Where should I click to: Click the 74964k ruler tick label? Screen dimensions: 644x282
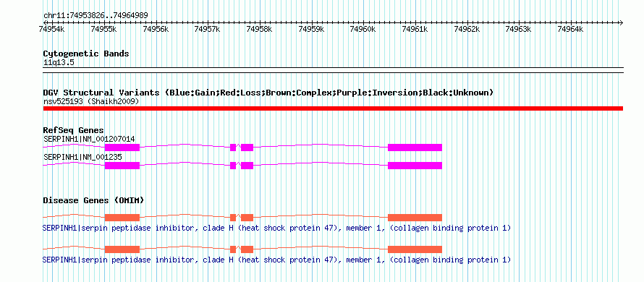[570, 29]
